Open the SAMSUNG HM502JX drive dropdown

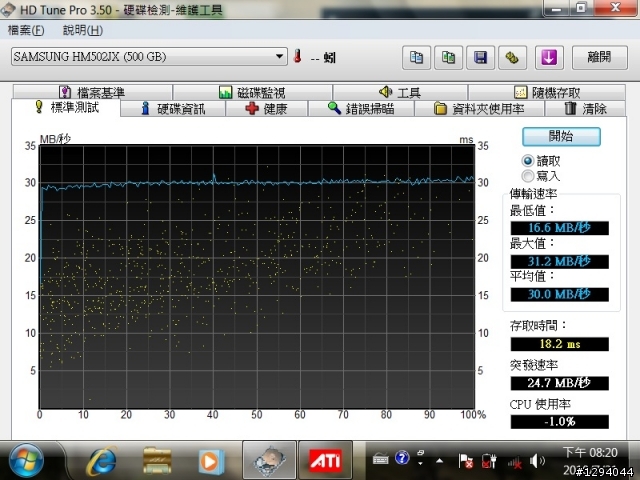click(x=149, y=56)
